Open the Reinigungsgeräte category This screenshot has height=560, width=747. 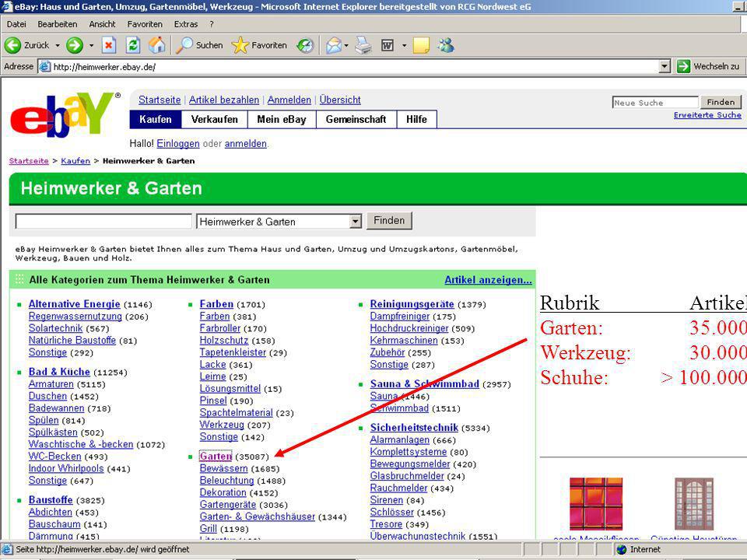tap(412, 304)
